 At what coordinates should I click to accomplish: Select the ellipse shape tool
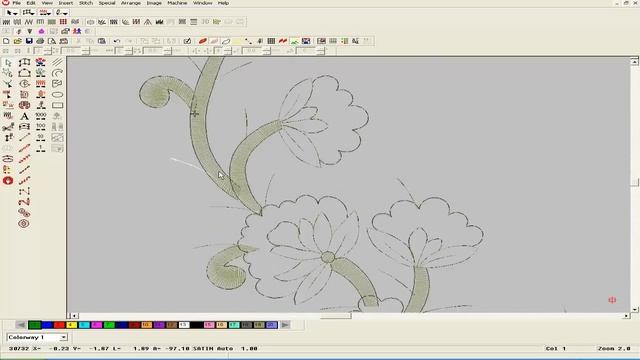(x=58, y=95)
